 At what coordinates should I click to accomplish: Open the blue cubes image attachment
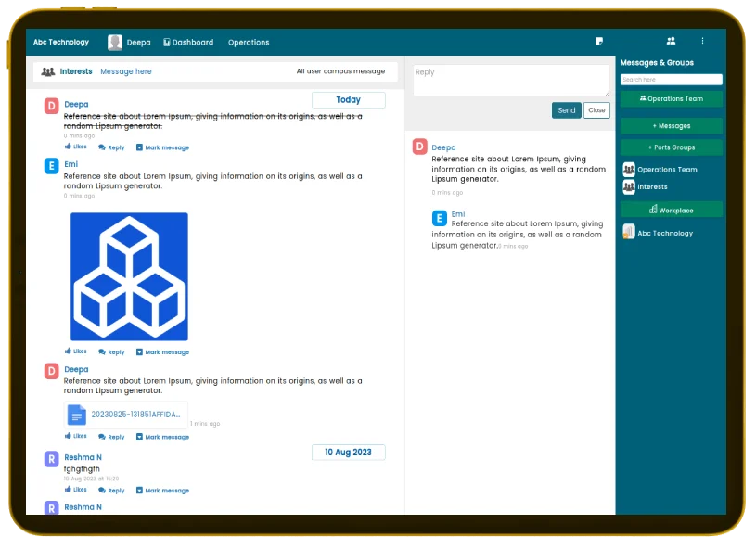129,276
